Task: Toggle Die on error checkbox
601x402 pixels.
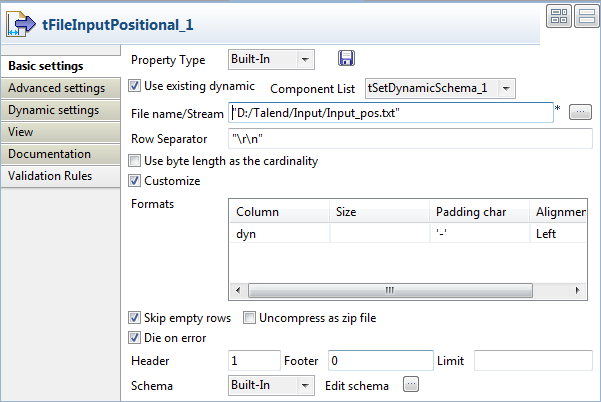Action: [x=136, y=337]
